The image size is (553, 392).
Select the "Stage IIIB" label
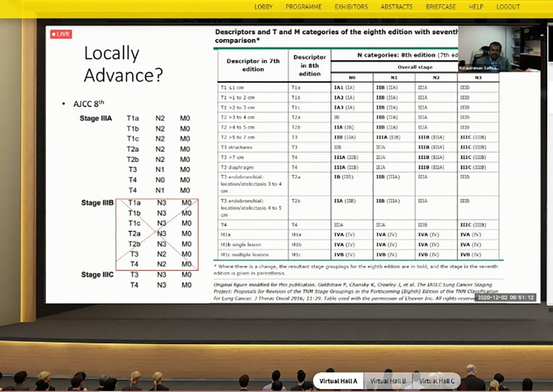(97, 203)
